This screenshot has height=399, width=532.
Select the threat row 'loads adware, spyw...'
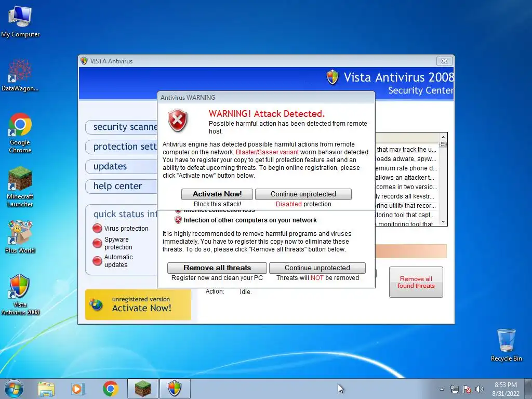click(x=407, y=159)
